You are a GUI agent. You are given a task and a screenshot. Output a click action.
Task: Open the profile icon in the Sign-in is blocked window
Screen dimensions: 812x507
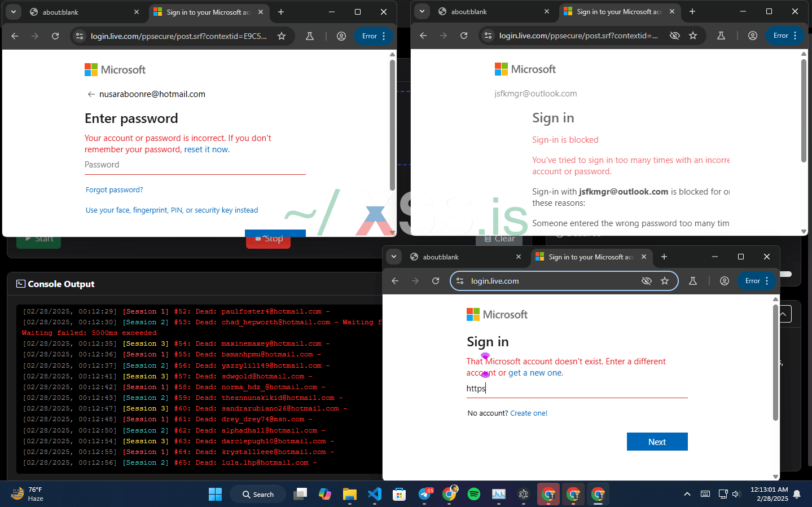(x=753, y=36)
